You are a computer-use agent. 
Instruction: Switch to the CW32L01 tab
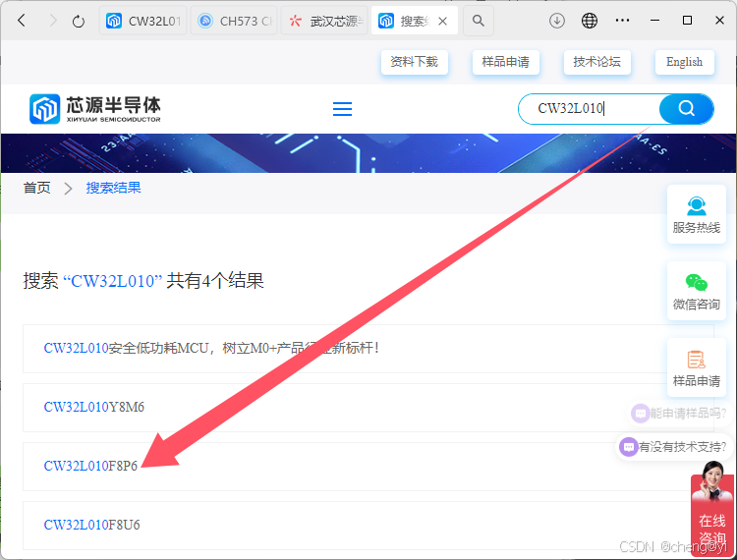coord(142,21)
